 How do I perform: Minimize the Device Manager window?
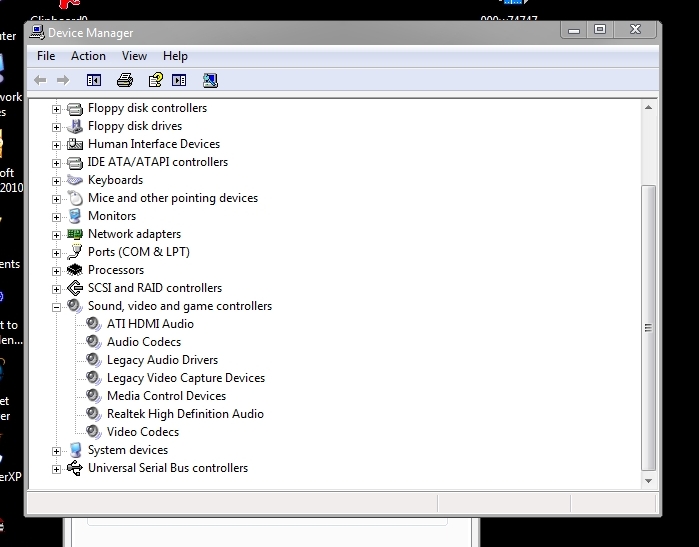pyautogui.click(x=574, y=30)
